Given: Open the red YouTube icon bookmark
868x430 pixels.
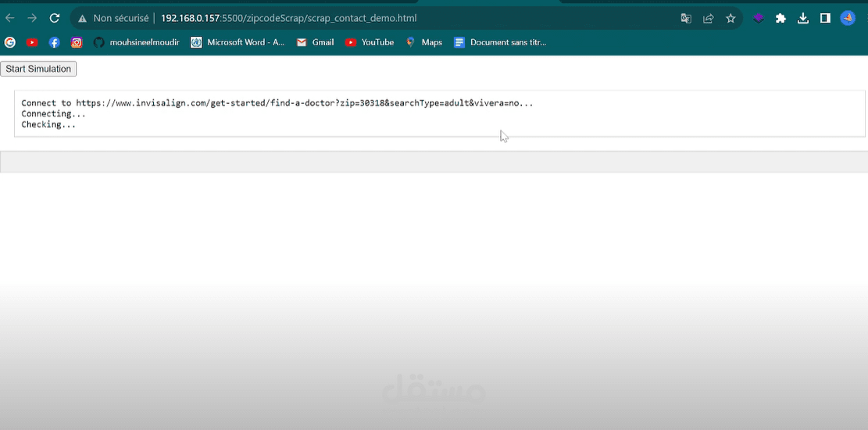Looking at the screenshot, I should click(32, 42).
